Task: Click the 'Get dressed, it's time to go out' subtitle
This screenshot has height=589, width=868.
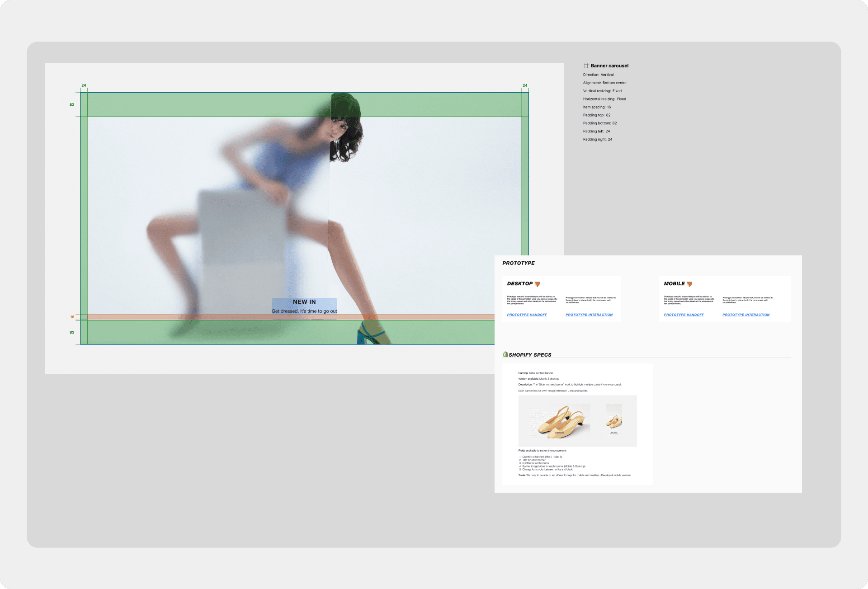Action: [x=304, y=311]
